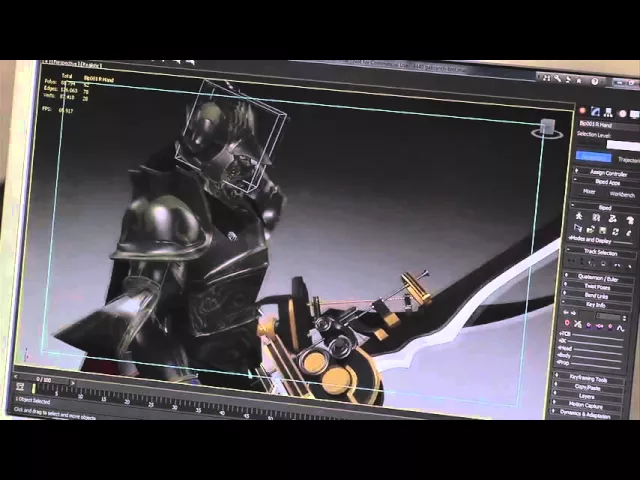Open the Display command panel tab

634,114
